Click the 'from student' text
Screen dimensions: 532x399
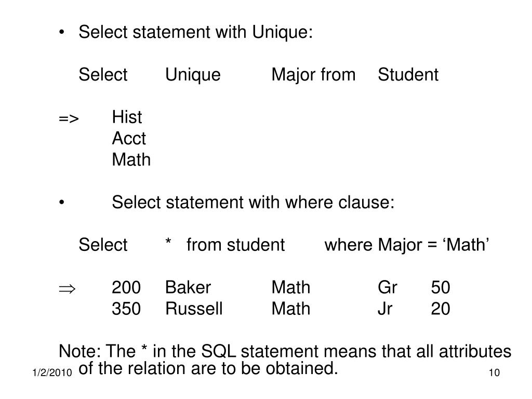click(235, 245)
